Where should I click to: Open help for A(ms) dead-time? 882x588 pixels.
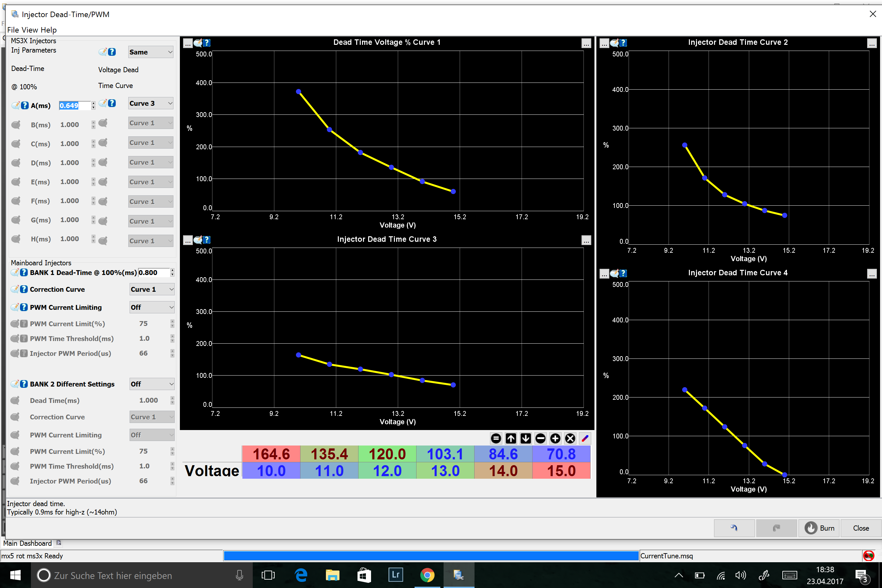pyautogui.click(x=25, y=105)
